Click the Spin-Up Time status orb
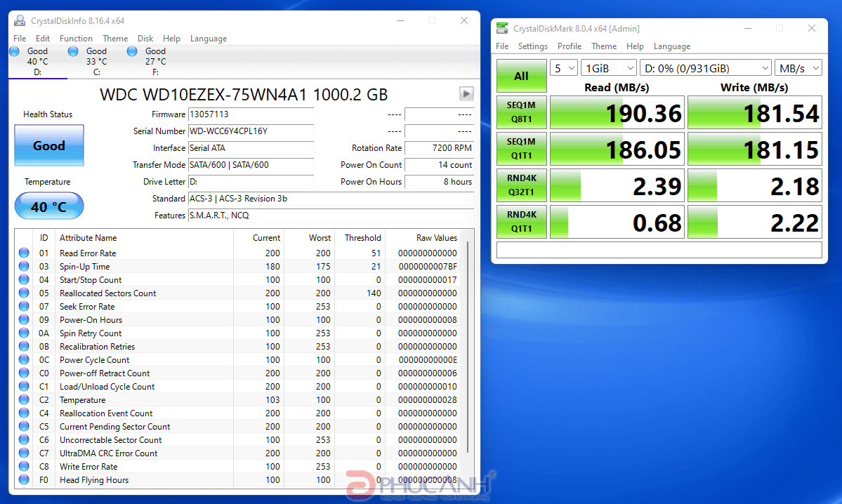 click(24, 266)
